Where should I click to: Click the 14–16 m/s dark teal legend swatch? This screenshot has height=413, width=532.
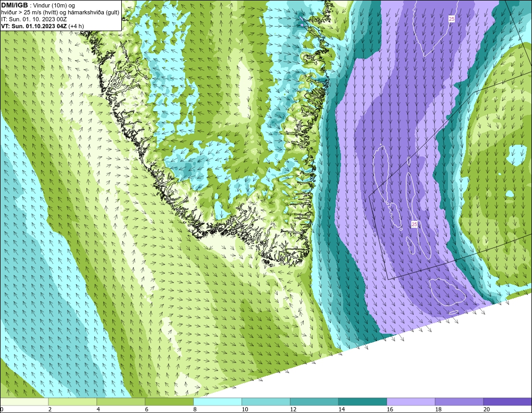pos(363,402)
